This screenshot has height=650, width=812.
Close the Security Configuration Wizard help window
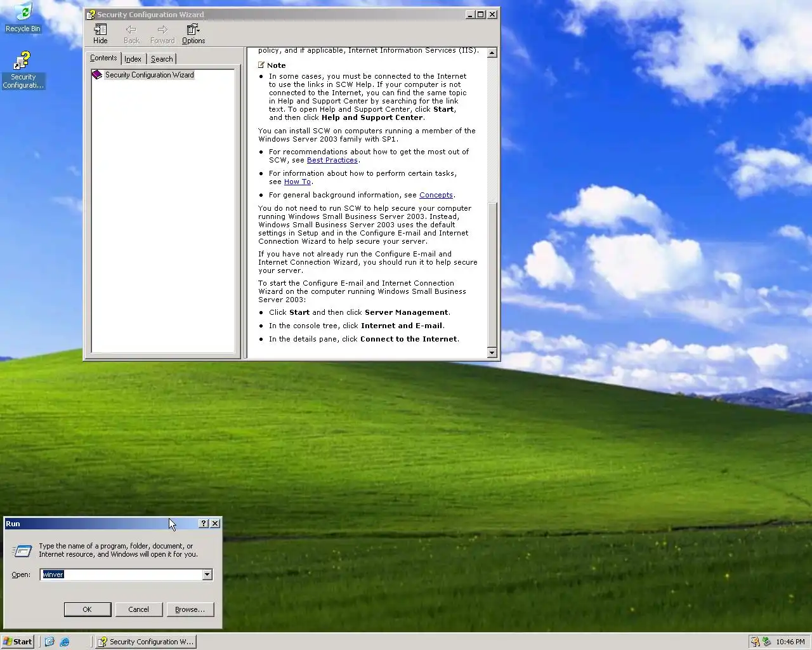[492, 15]
